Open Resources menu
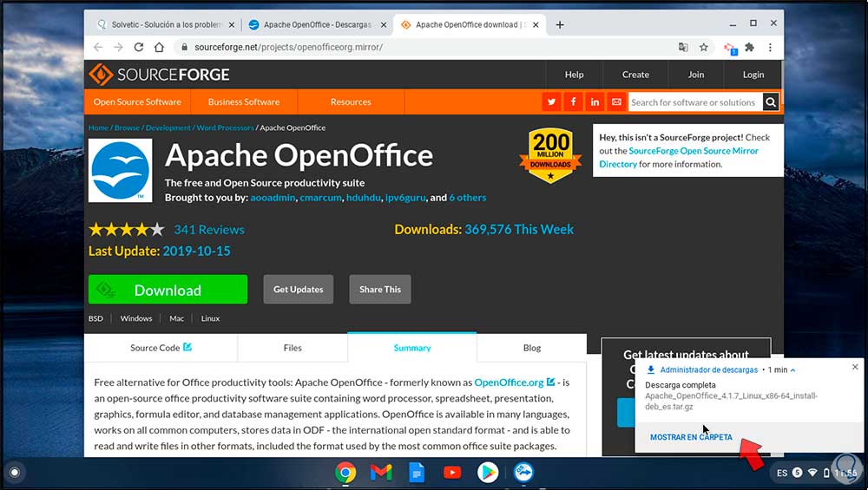The image size is (868, 490). point(351,101)
